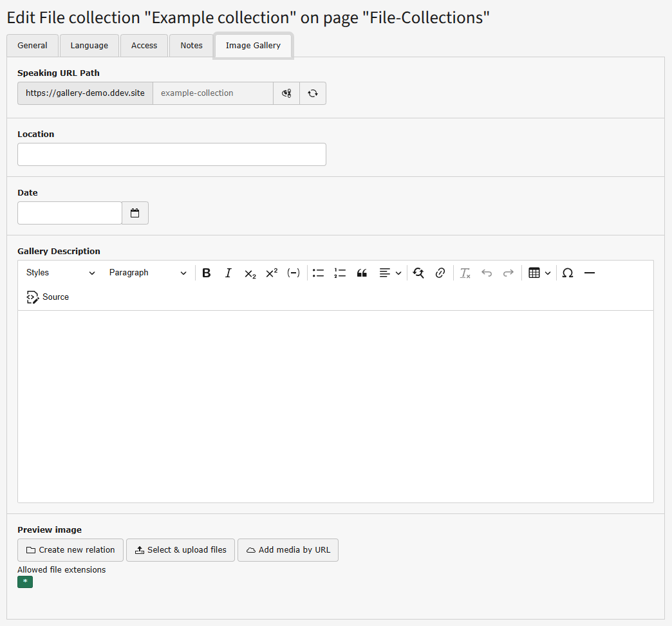Open find and replace in the editor
The height and width of the screenshot is (626, 672).
tap(418, 273)
